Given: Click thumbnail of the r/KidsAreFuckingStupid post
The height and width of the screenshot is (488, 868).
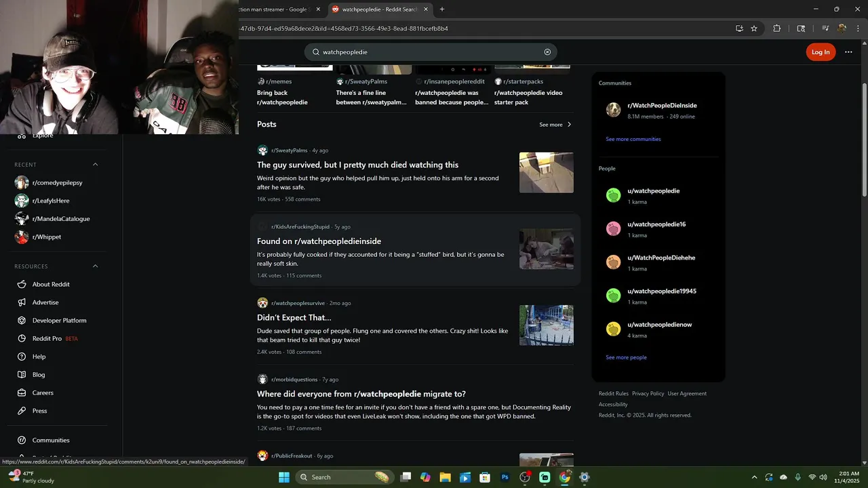Looking at the screenshot, I should pyautogui.click(x=547, y=249).
